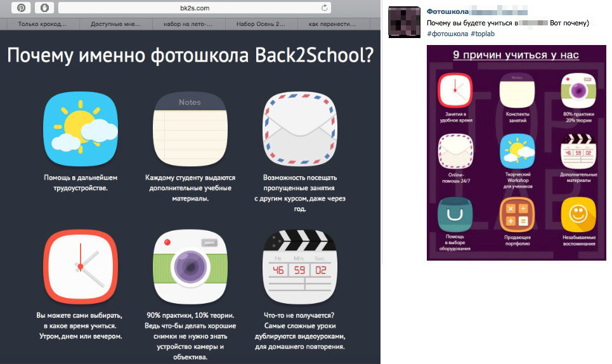
Task: Click the caption 'Занятия в удобное время'
Action: point(456,117)
